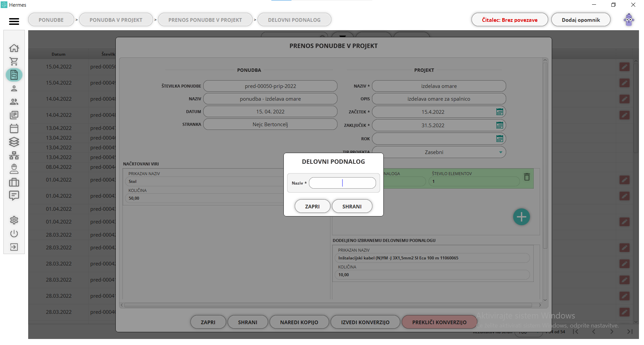The width and height of the screenshot is (644, 345).
Task: Click ŠTEVILKA PONUDBE field pred-00050-prip-2022
Action: point(270,86)
